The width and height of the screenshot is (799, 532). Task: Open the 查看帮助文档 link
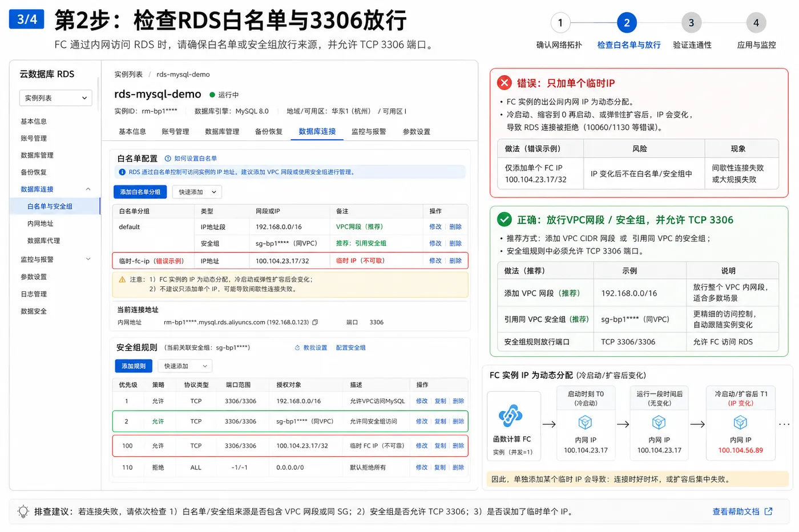point(736,511)
